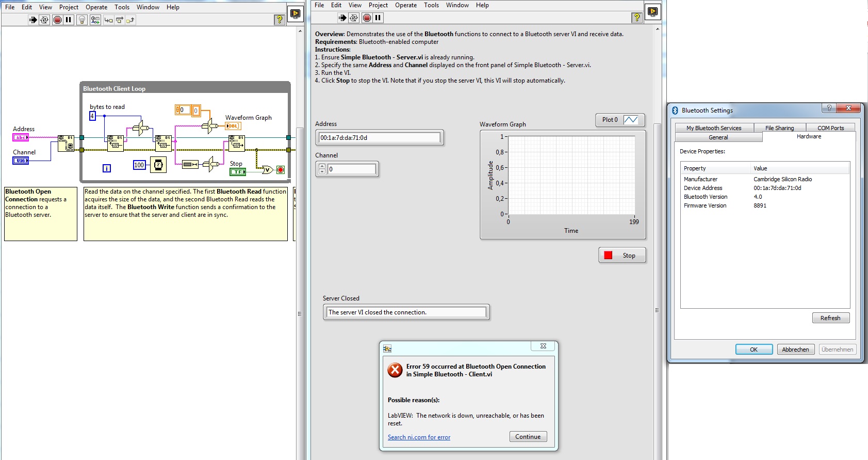868x460 pixels.
Task: Select the Address string terminal on diagram
Action: tap(21, 137)
